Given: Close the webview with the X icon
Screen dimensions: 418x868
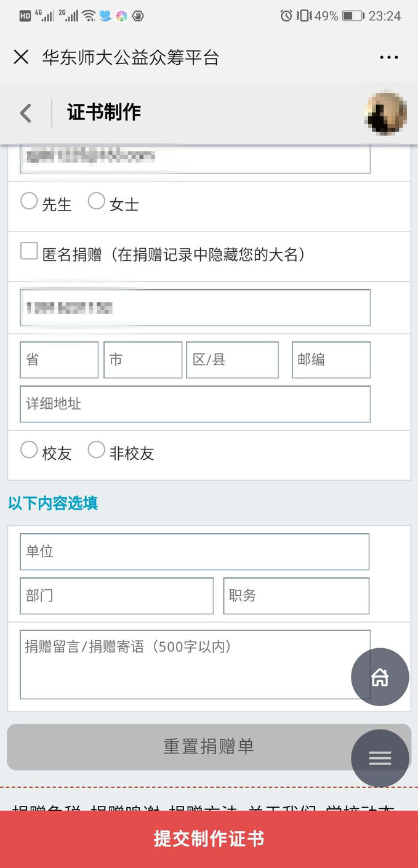Looking at the screenshot, I should (x=21, y=57).
